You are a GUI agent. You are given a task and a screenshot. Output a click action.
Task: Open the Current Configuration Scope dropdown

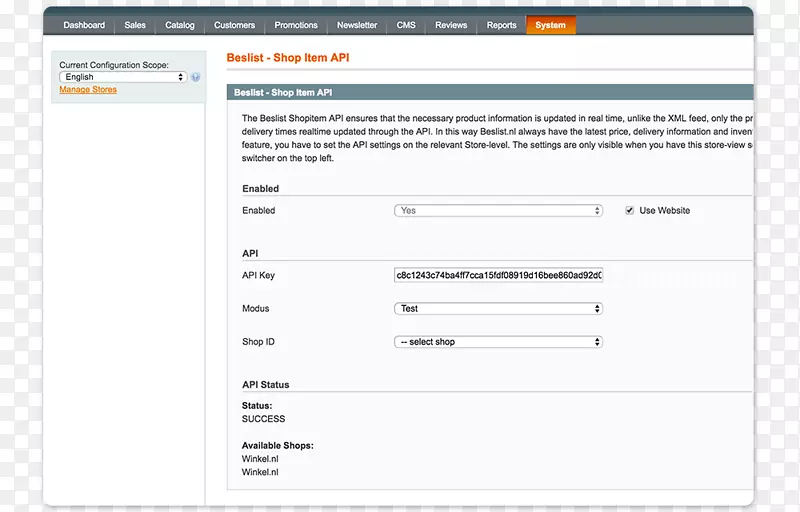(123, 77)
